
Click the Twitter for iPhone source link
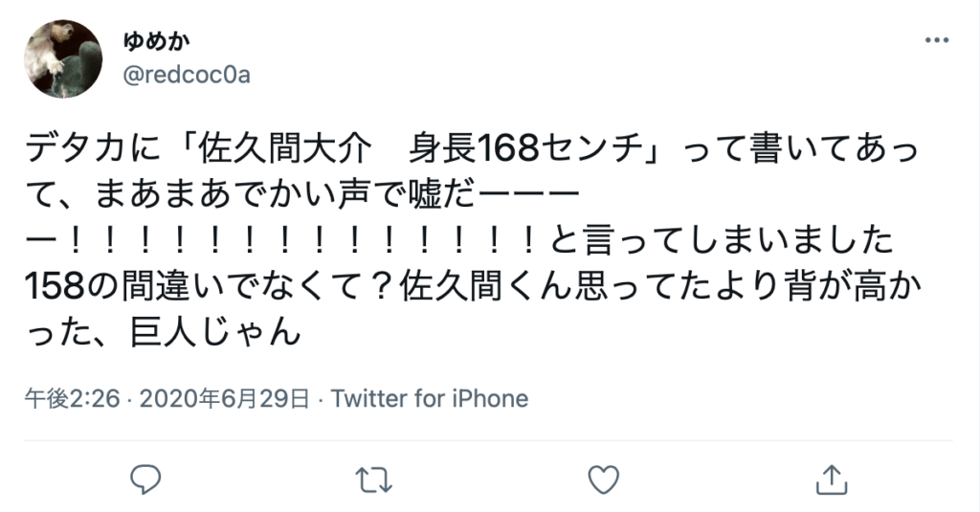click(430, 398)
